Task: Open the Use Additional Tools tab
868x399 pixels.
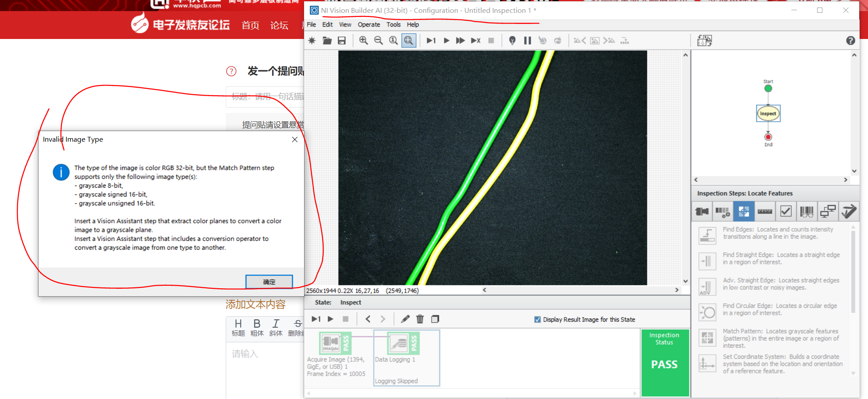Action: (848, 212)
